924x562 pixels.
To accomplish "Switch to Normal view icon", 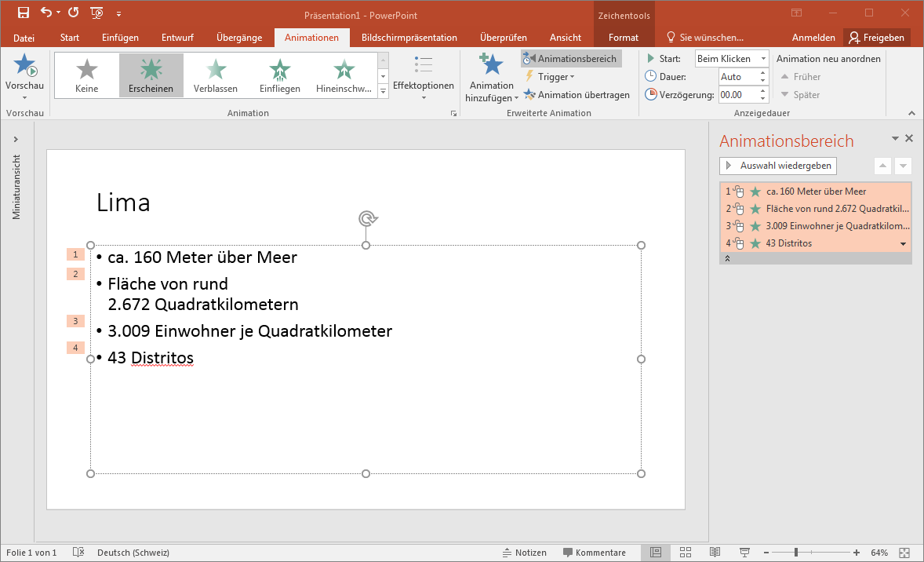I will click(x=655, y=553).
